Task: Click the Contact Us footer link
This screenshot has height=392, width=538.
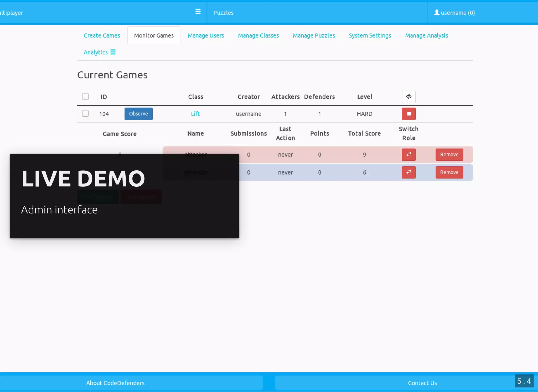Action: tap(422, 383)
